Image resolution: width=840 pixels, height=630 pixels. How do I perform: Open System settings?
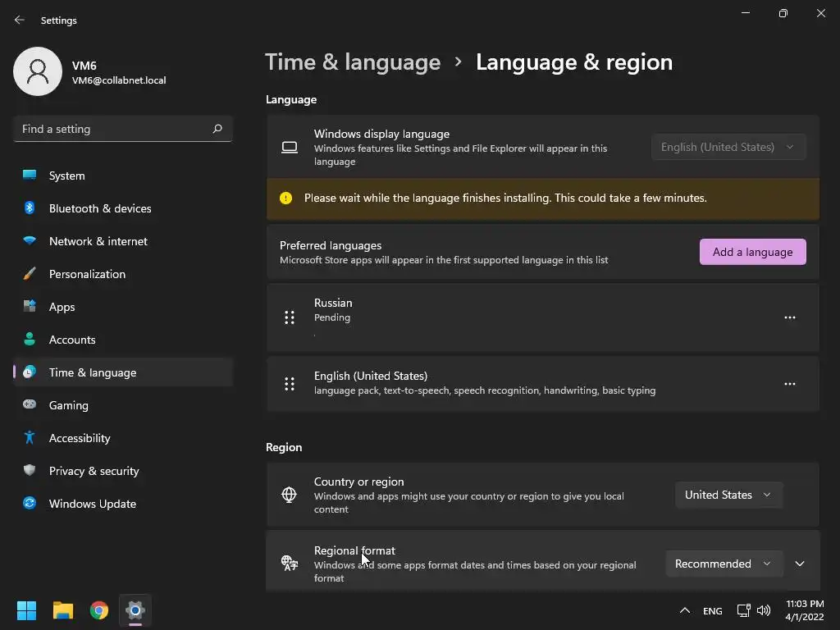123,176
